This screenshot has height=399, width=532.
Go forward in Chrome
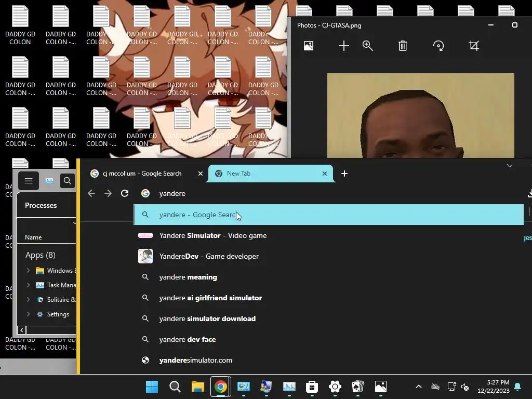pyautogui.click(x=108, y=193)
